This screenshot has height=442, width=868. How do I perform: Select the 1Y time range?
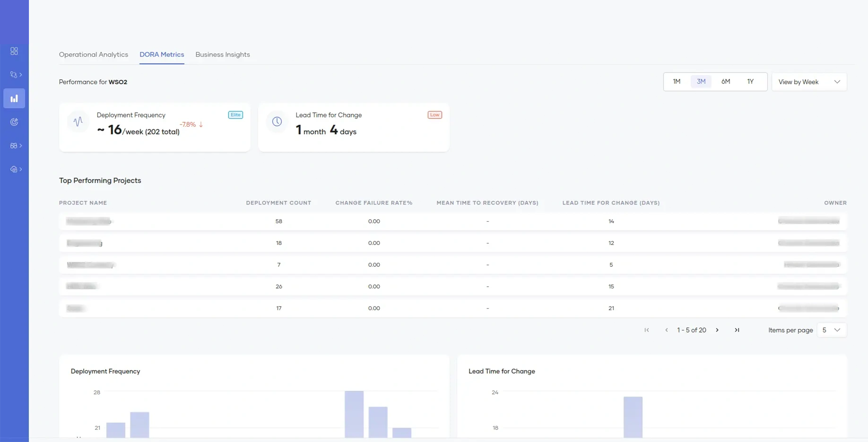(x=750, y=82)
